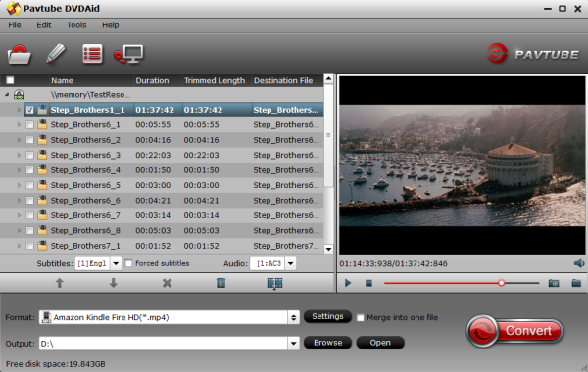This screenshot has width=588, height=372.
Task: Click Step_Brothers1_1 title film icon
Action: [x=42, y=110]
